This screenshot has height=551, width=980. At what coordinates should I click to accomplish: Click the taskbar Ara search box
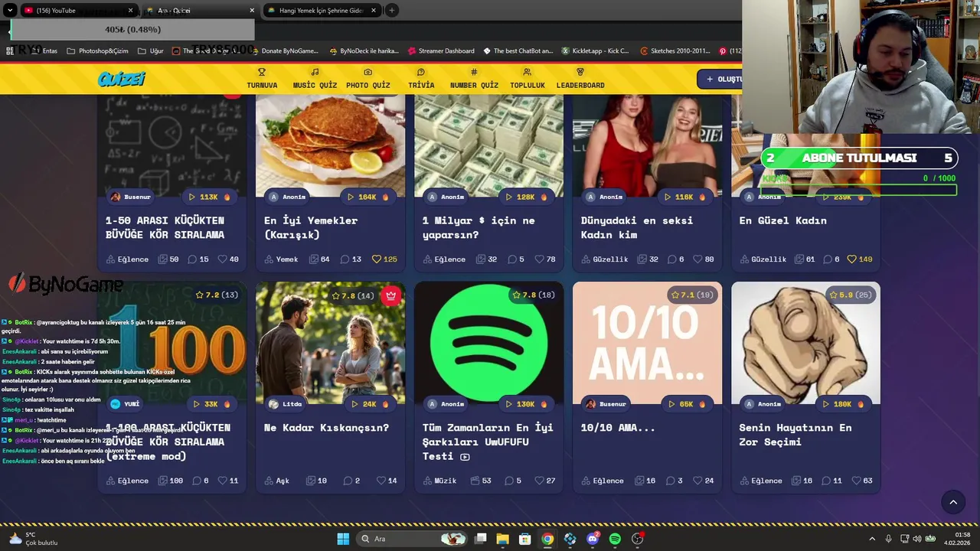pyautogui.click(x=412, y=539)
